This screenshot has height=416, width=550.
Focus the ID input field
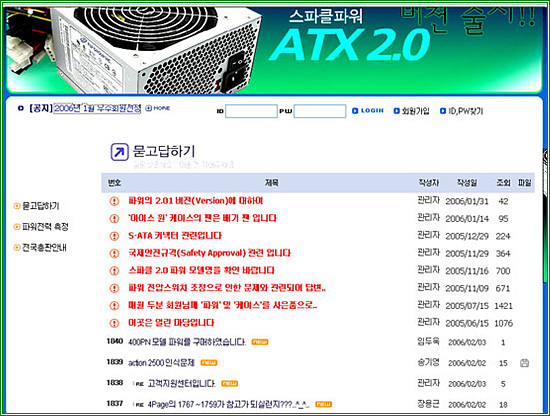click(x=251, y=111)
